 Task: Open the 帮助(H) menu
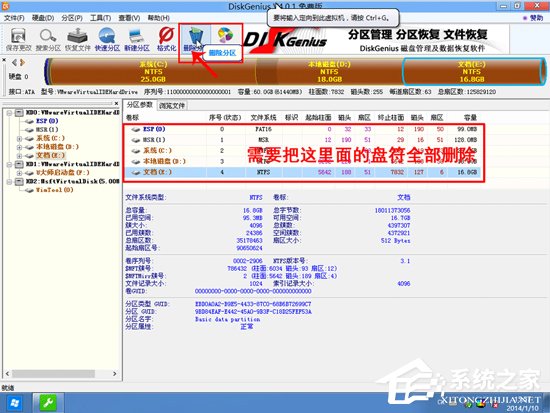158,18
